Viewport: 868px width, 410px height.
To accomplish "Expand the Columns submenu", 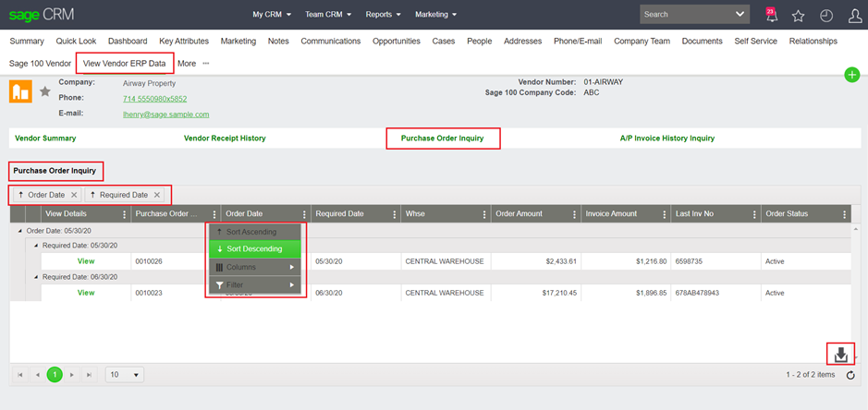I will pos(254,267).
